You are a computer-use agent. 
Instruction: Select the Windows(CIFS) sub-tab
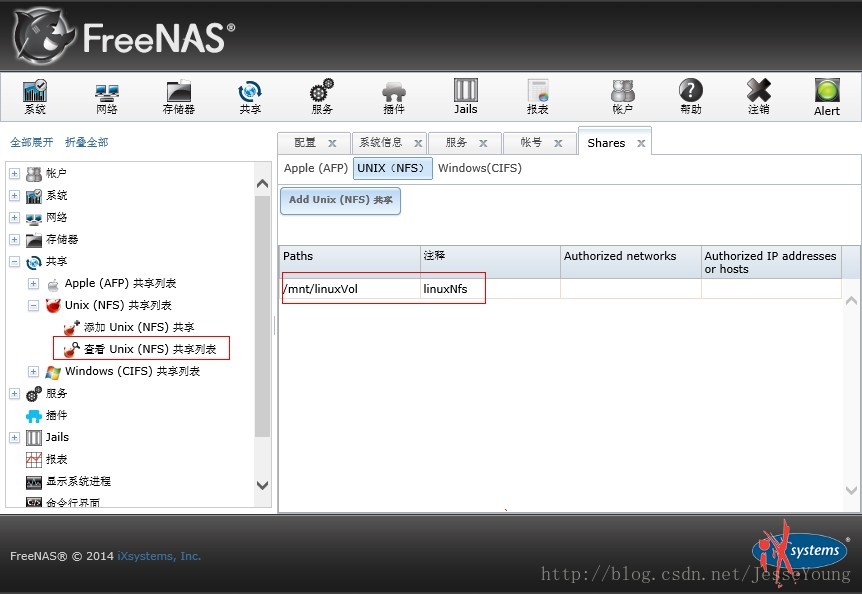click(480, 168)
